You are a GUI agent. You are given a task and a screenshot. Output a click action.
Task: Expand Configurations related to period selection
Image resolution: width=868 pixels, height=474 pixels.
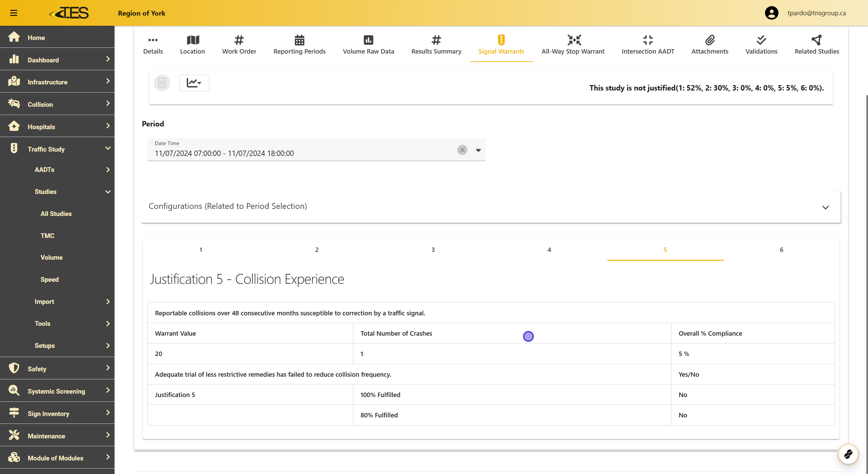coord(825,207)
